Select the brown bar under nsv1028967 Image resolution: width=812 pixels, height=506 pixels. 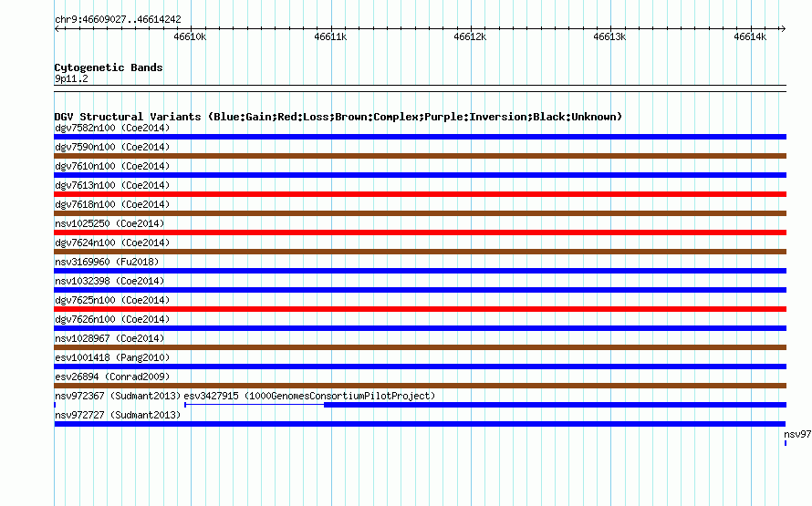(420, 347)
